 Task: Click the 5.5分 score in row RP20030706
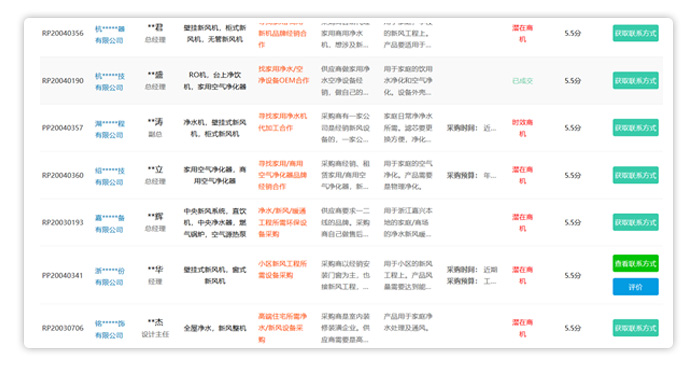573,328
